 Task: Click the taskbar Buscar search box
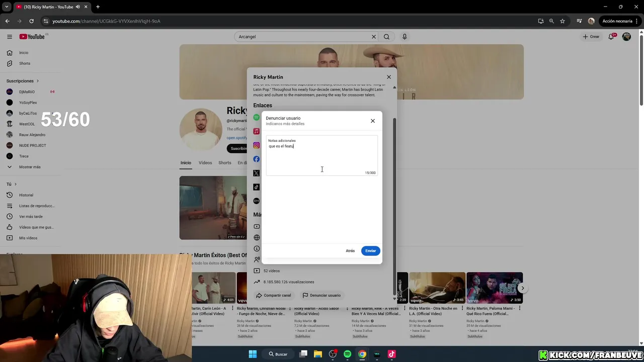pos(278,354)
